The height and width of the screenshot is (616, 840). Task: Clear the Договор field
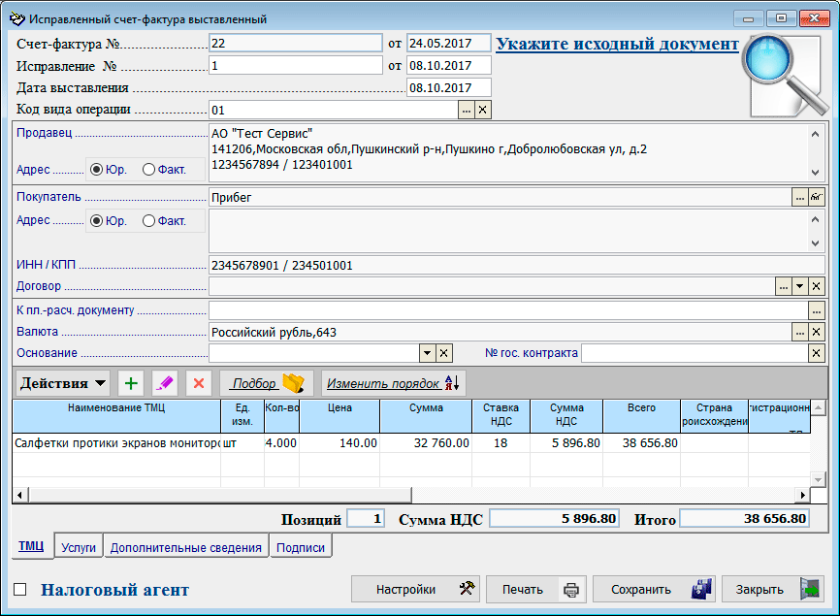coord(816,286)
